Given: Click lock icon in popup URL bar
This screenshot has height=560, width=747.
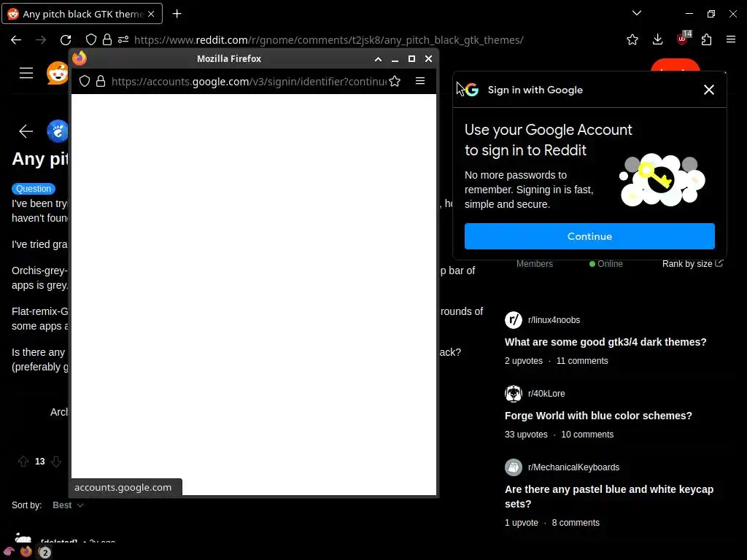Looking at the screenshot, I should tap(101, 82).
